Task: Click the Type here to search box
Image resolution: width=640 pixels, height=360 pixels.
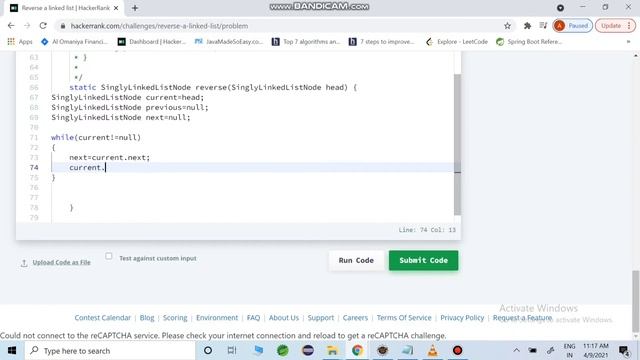Action: (110, 351)
